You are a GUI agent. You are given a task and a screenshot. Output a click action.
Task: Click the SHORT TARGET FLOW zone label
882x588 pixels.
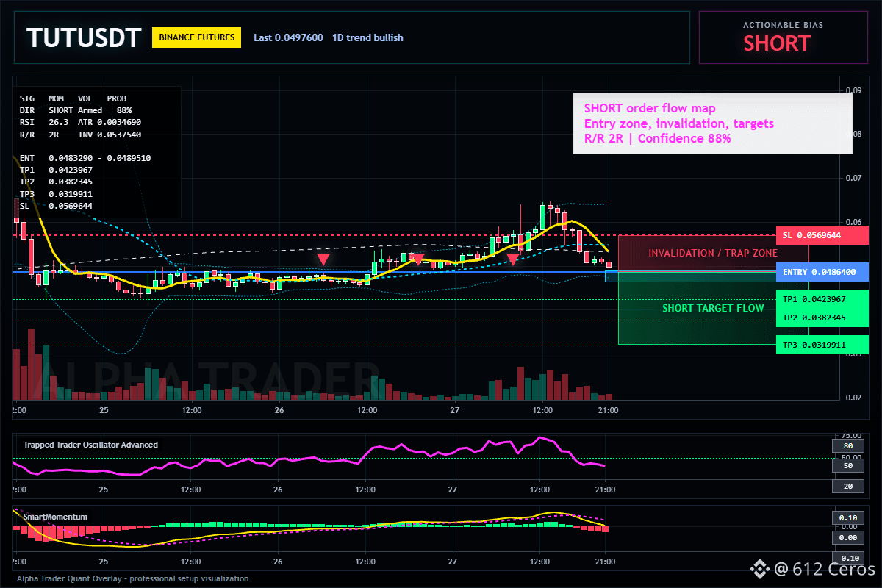pos(713,308)
